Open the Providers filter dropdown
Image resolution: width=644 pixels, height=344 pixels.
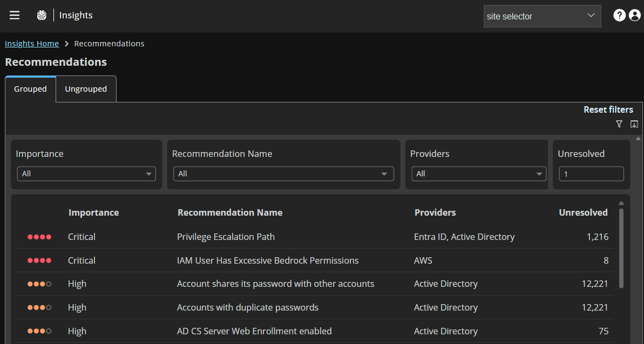click(478, 174)
